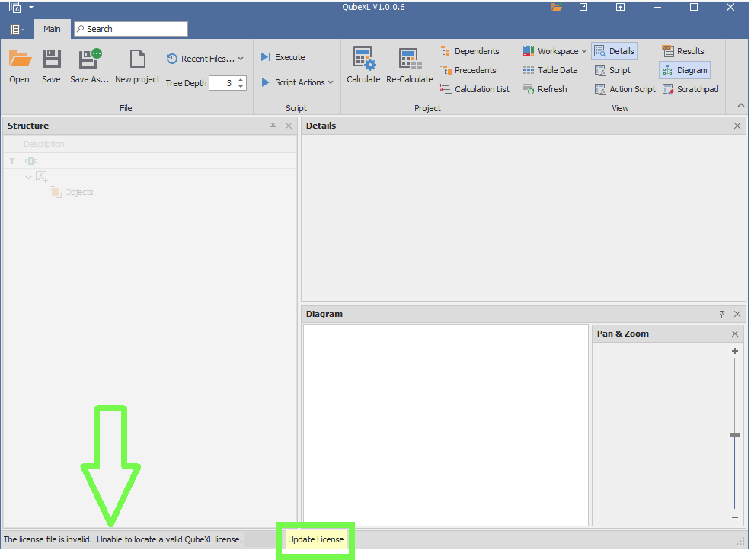
Task: Click the Save As icon
Action: [x=89, y=59]
